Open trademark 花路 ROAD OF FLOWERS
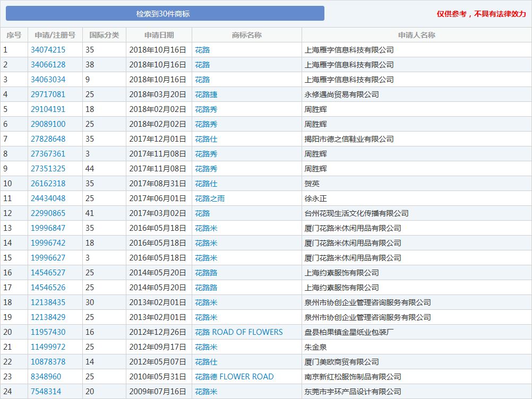The width and height of the screenshot is (532, 399). point(238,332)
